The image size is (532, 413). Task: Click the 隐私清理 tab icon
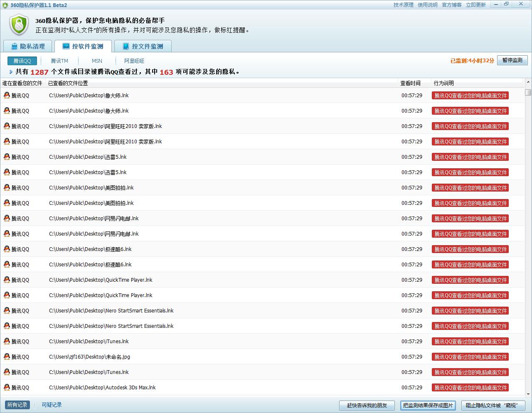pos(15,47)
